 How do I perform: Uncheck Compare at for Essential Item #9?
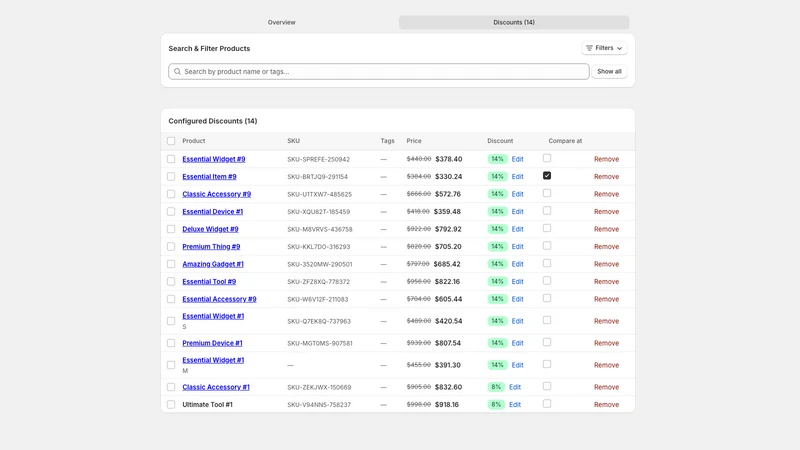click(x=547, y=176)
